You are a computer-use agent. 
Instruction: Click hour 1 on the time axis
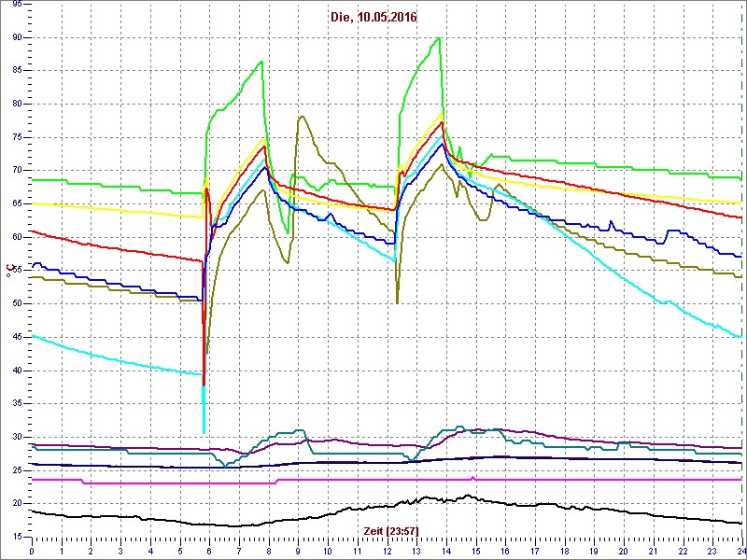pos(62,551)
